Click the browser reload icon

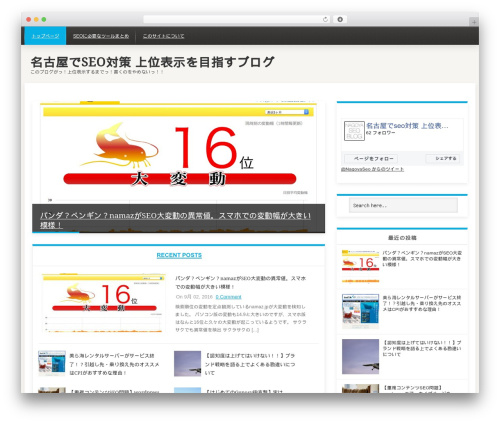[325, 19]
